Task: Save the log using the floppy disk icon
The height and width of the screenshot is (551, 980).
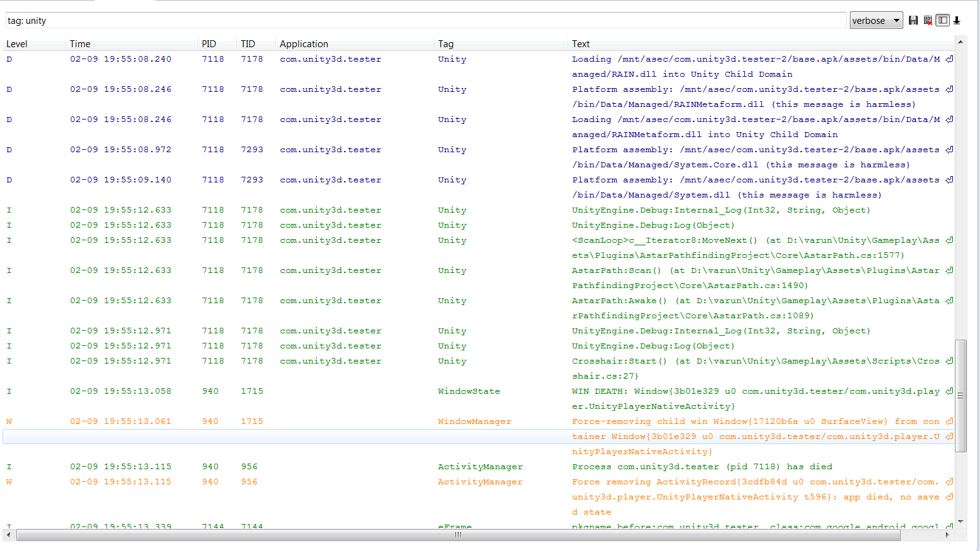Action: [x=913, y=21]
